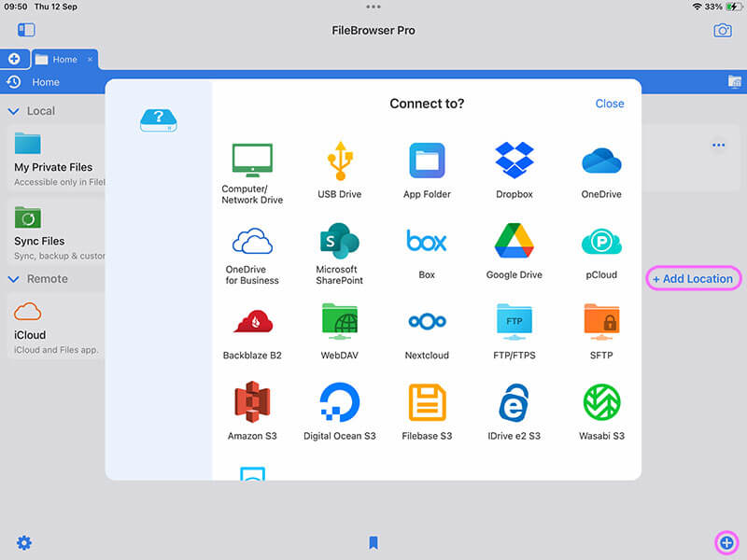The image size is (747, 560).
Task: Click the Home breadcrumb label
Action: coord(46,82)
